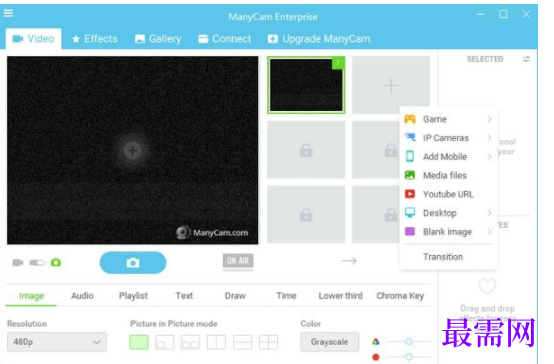This screenshot has width=554, height=364.
Task: Select four-quadrant grid layout
Action: pos(268,342)
